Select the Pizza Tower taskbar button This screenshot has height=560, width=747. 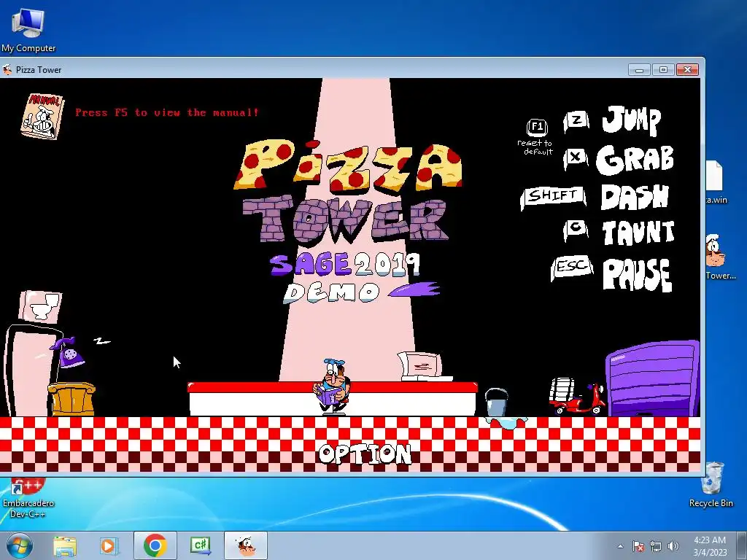point(246,545)
